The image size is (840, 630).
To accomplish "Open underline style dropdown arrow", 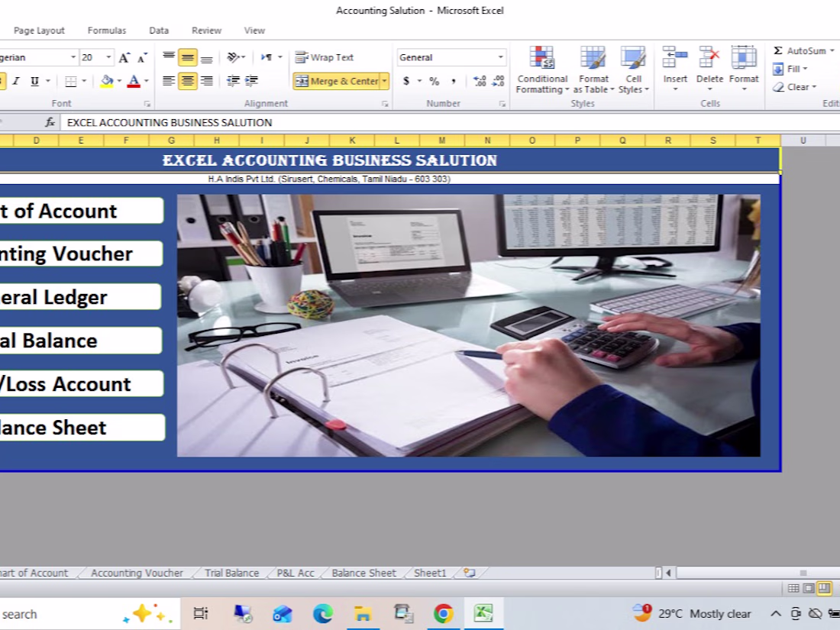I will pyautogui.click(x=47, y=81).
